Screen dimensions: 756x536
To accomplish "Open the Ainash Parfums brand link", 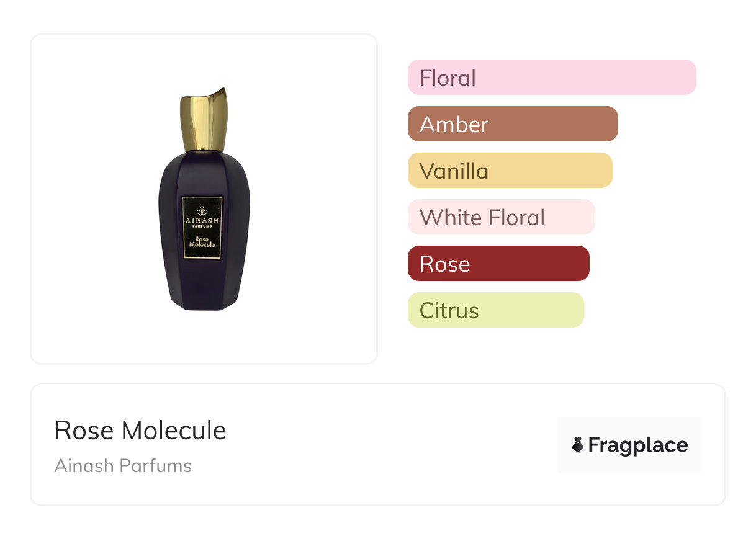I will 123,466.
